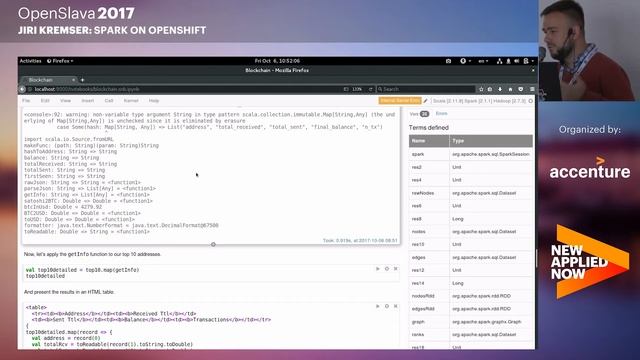Select the 'ranks' row in Terms defined
This screenshot has height=360, width=640.
(x=471, y=335)
